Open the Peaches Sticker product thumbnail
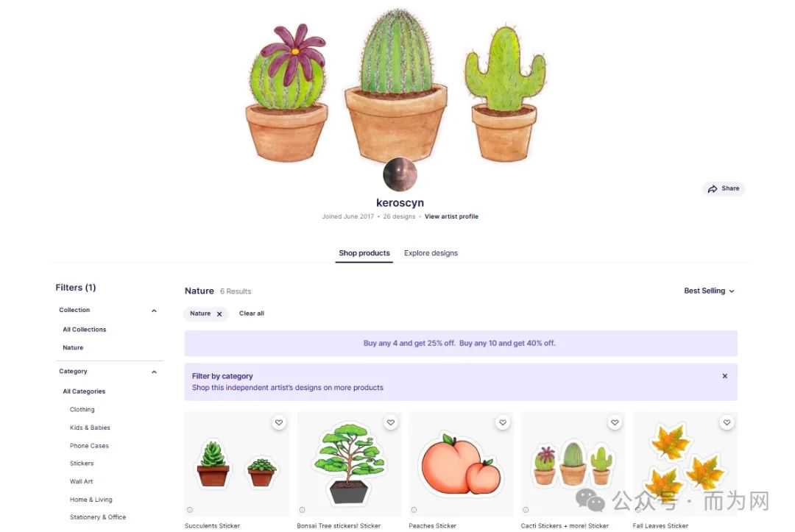 coord(462,464)
